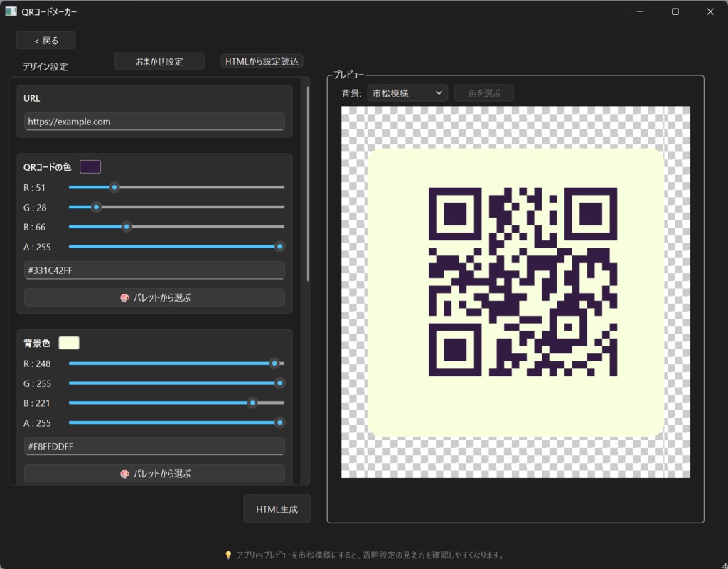
Task: Click the QRコードの色 label text
Action: click(48, 167)
